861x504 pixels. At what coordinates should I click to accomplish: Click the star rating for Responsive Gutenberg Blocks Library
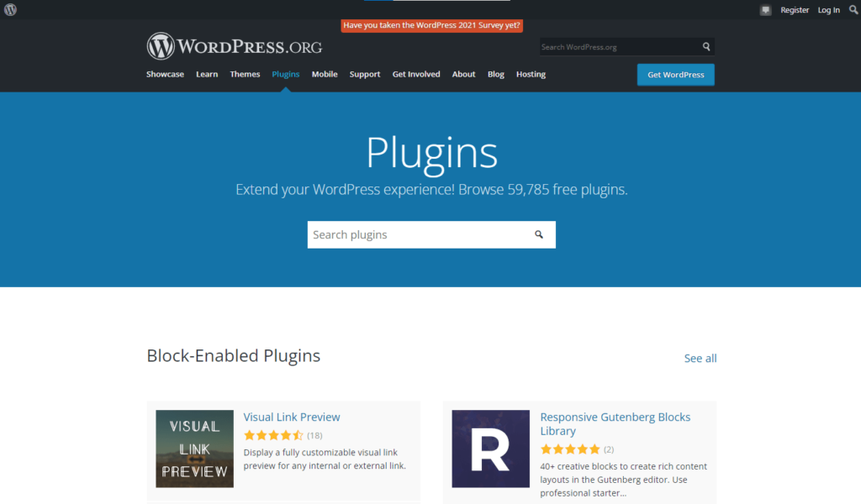click(569, 449)
